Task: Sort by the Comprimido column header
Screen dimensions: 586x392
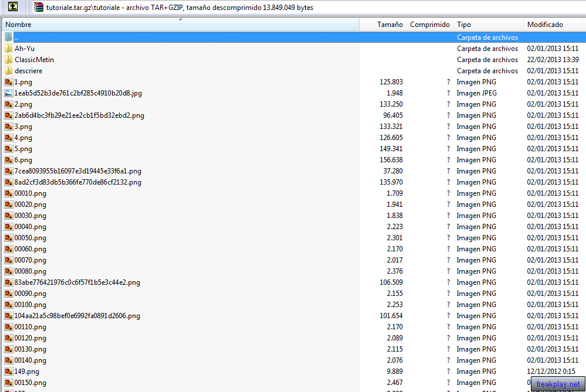Action: point(430,25)
